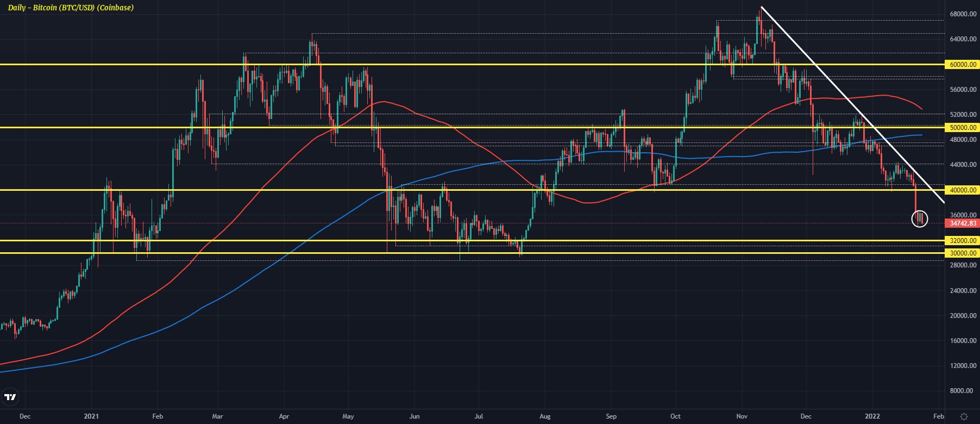Viewport: 980px width, 424px height.
Task: Click the Dec label just before 2022
Action: tap(806, 416)
